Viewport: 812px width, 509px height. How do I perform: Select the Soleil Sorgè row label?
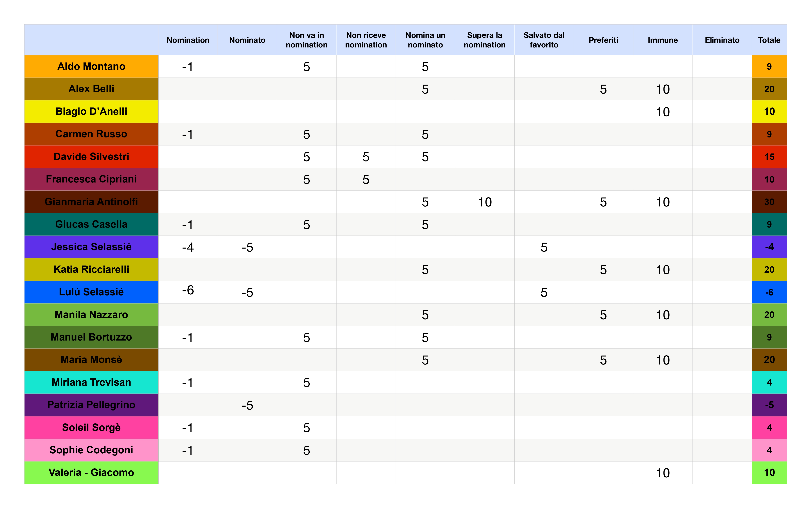click(91, 427)
